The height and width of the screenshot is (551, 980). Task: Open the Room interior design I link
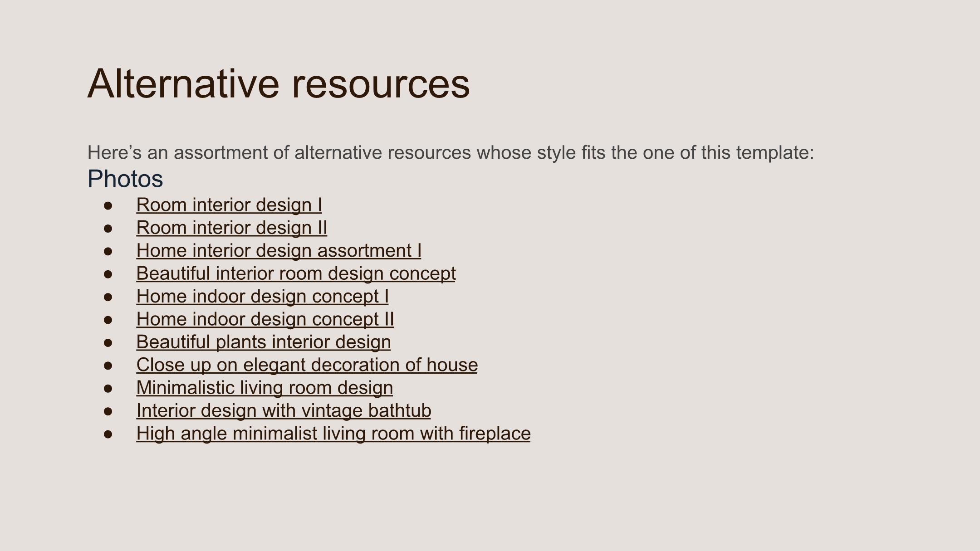pos(229,205)
